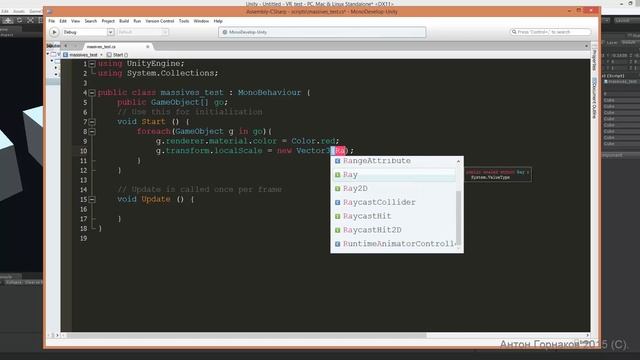Open the Edit menu
The image size is (640, 360).
[x=63, y=21]
